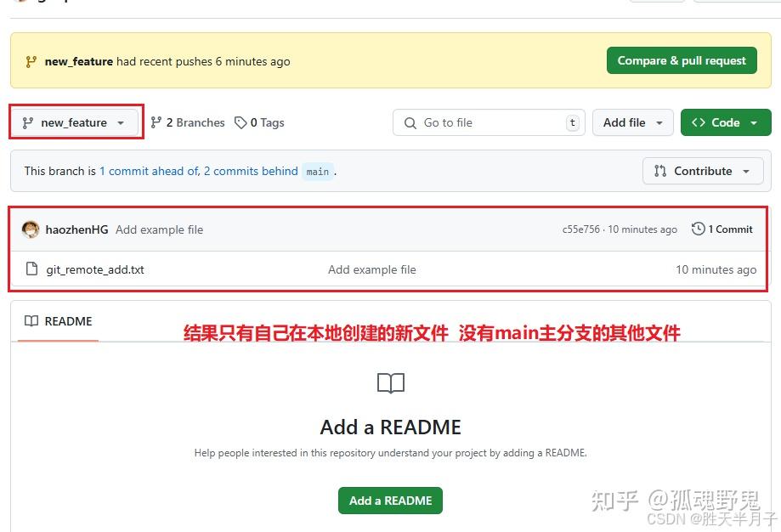
Task: Open file git_remote_add.txt
Action: (95, 269)
